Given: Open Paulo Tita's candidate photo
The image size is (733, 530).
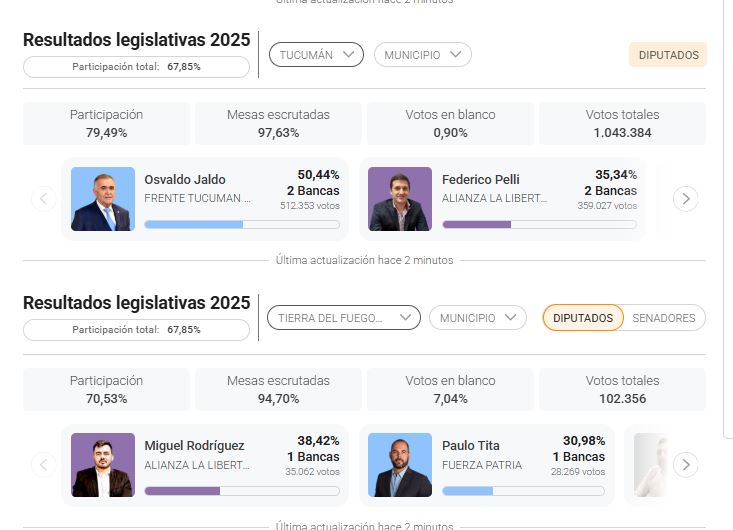Looking at the screenshot, I should pos(400,465).
